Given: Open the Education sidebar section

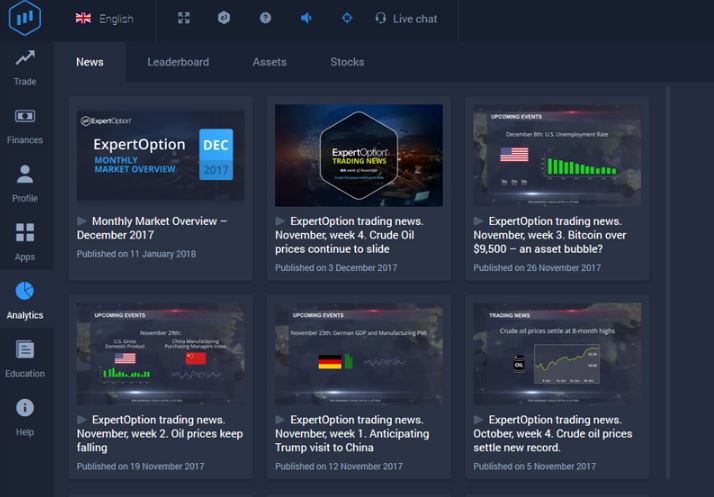Looking at the screenshot, I should click(x=25, y=359).
